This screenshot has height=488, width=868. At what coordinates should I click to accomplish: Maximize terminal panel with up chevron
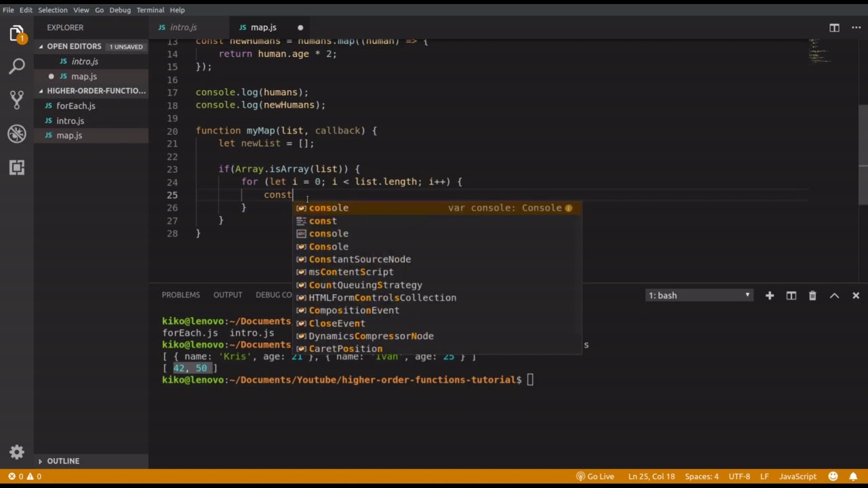834,296
